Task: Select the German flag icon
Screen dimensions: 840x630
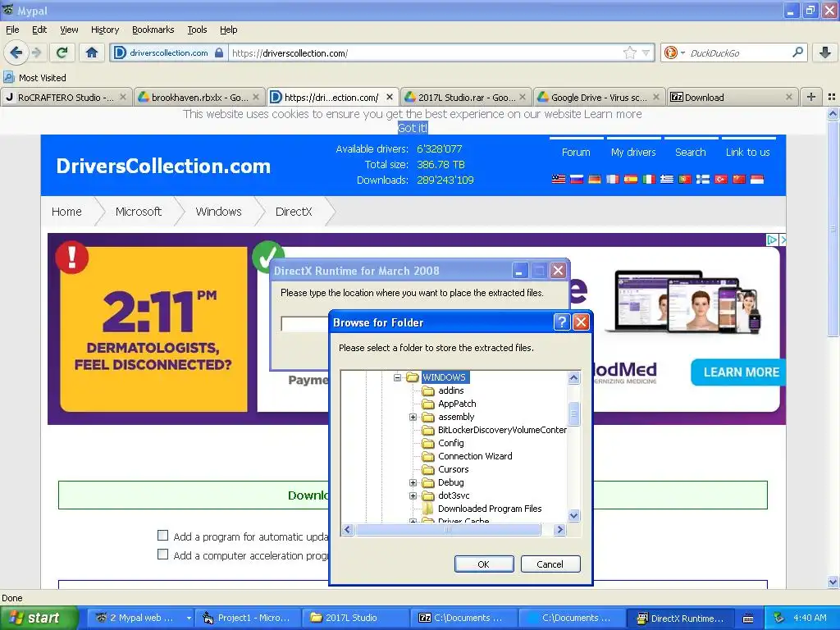Action: [595, 179]
